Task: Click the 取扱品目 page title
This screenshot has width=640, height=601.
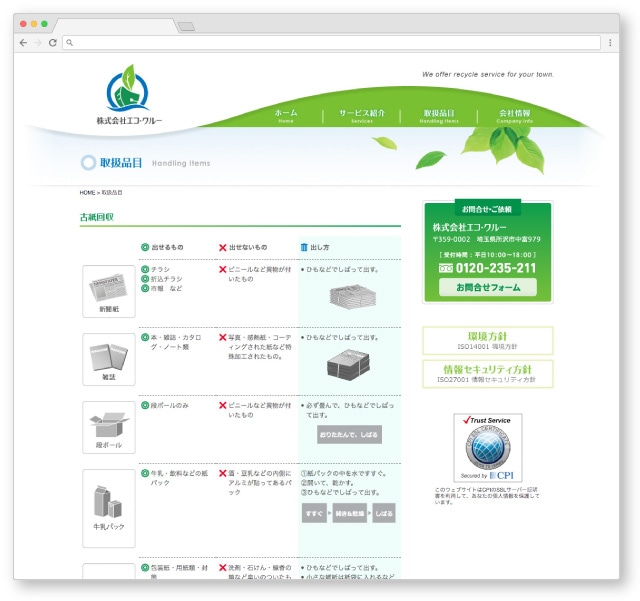Action: [x=121, y=162]
